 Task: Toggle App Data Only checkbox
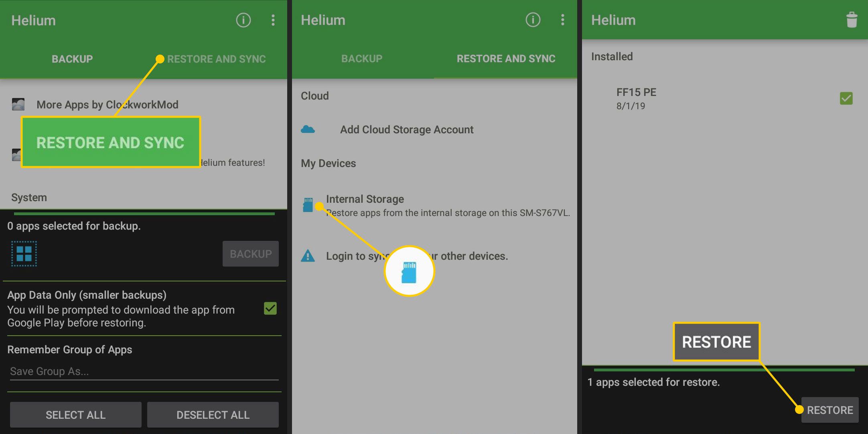270,308
